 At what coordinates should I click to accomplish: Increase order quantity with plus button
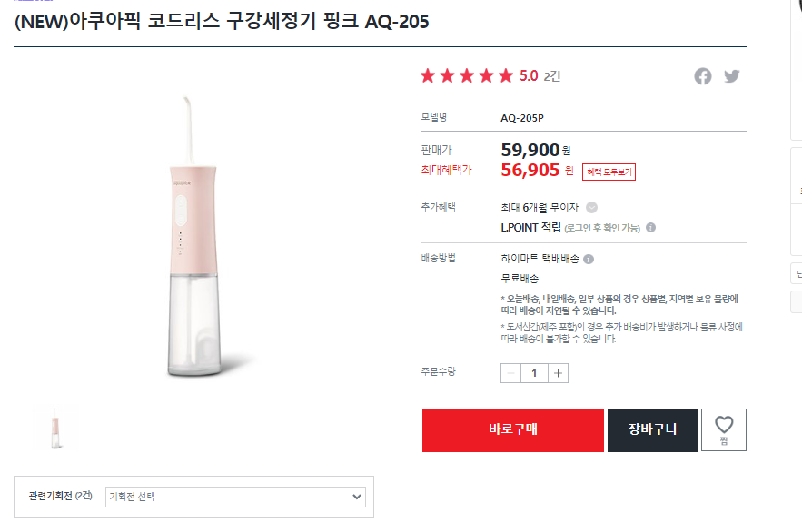point(558,373)
